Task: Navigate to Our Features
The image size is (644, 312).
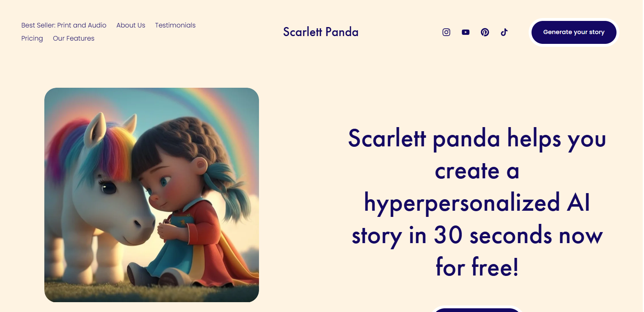Action: coord(73,38)
